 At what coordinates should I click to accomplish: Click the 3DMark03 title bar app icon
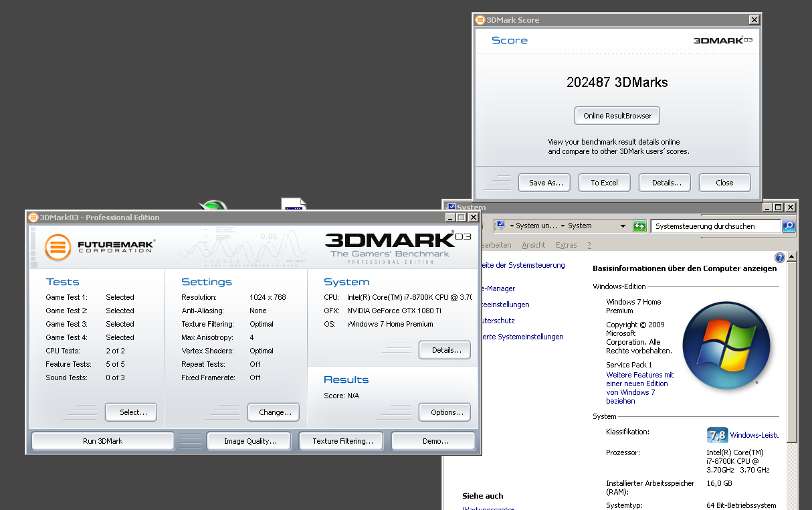tap(33, 218)
